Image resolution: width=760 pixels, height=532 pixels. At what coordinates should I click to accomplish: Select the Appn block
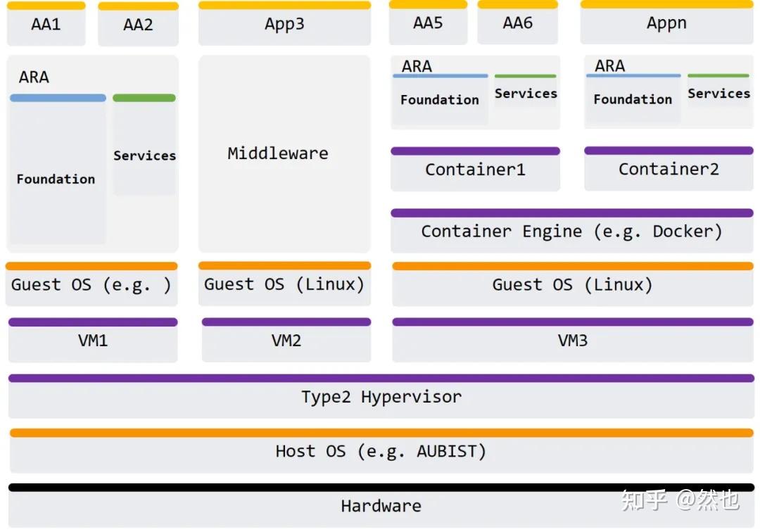pyautogui.click(x=666, y=23)
